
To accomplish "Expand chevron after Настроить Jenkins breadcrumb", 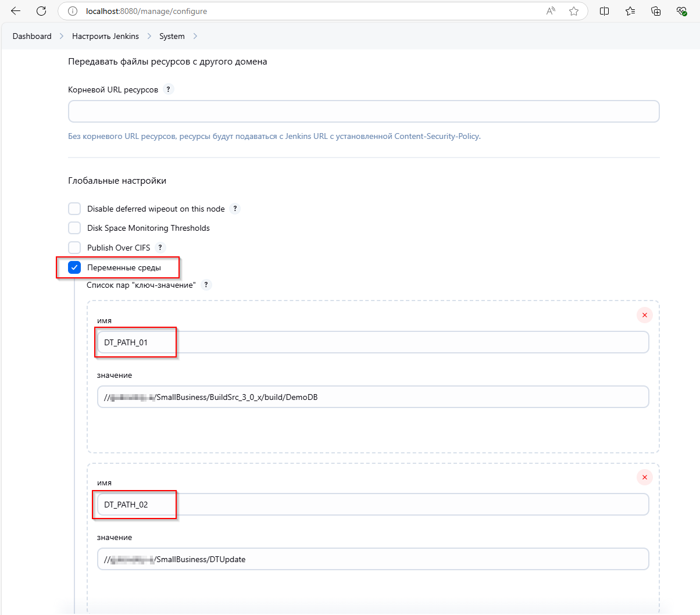I will (149, 36).
